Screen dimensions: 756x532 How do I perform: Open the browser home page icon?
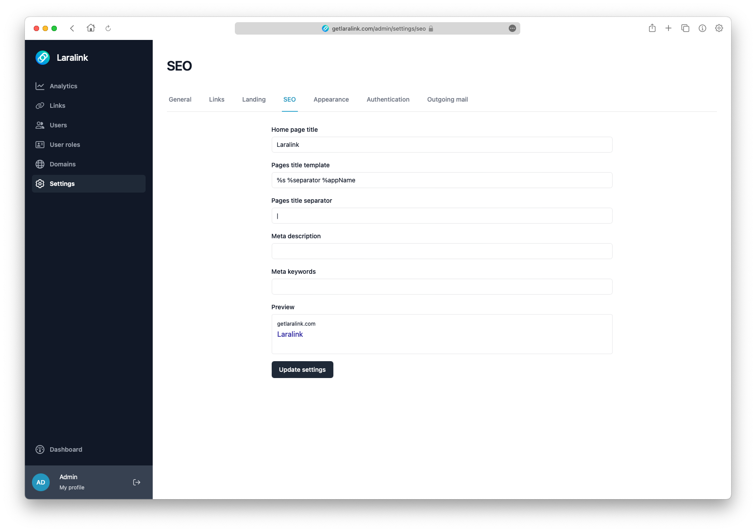[91, 28]
